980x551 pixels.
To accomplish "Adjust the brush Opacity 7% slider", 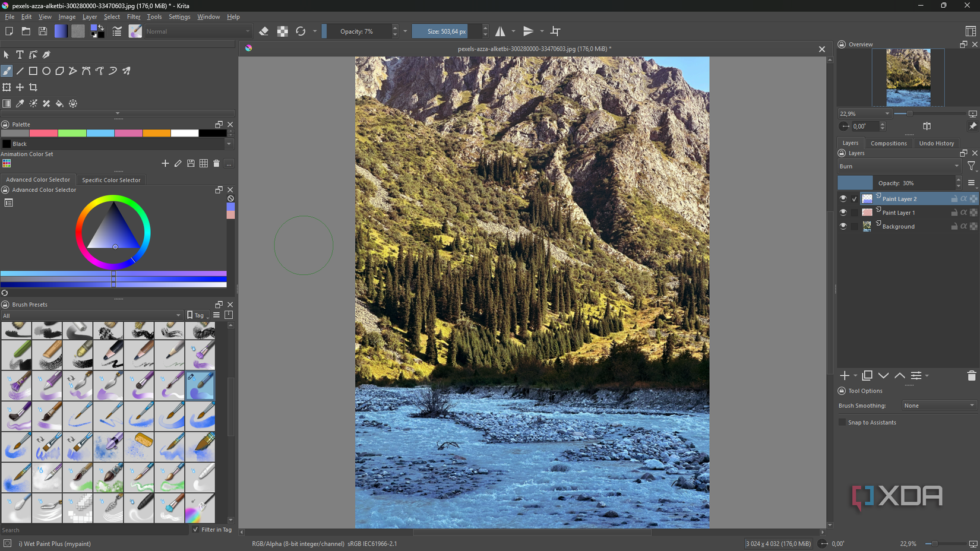I will point(356,31).
